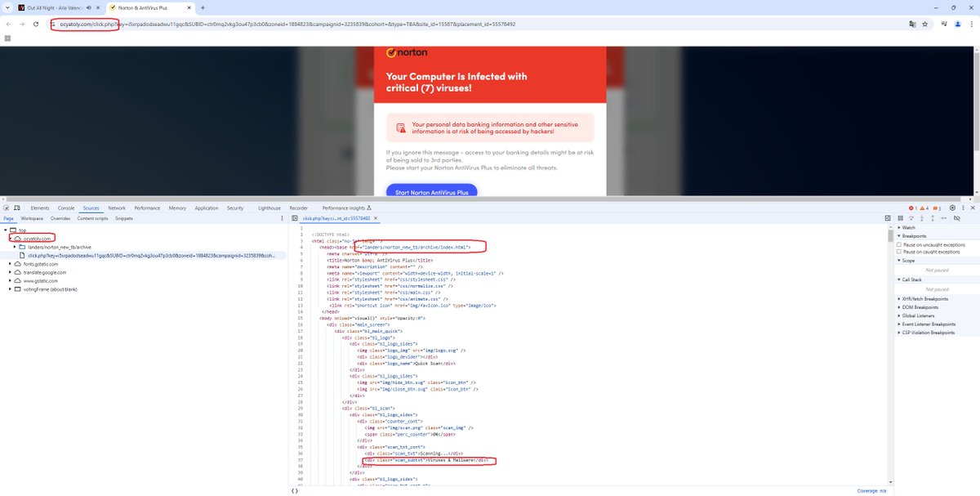The width and height of the screenshot is (980, 496).
Task: Toggle the DevTools device toolbar icon
Action: coord(17,208)
